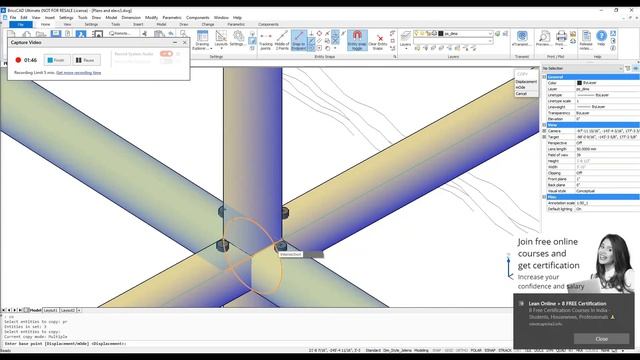This screenshot has height=360, width=640.
Task: Collapse the Misc properties section
Action: click(544, 197)
